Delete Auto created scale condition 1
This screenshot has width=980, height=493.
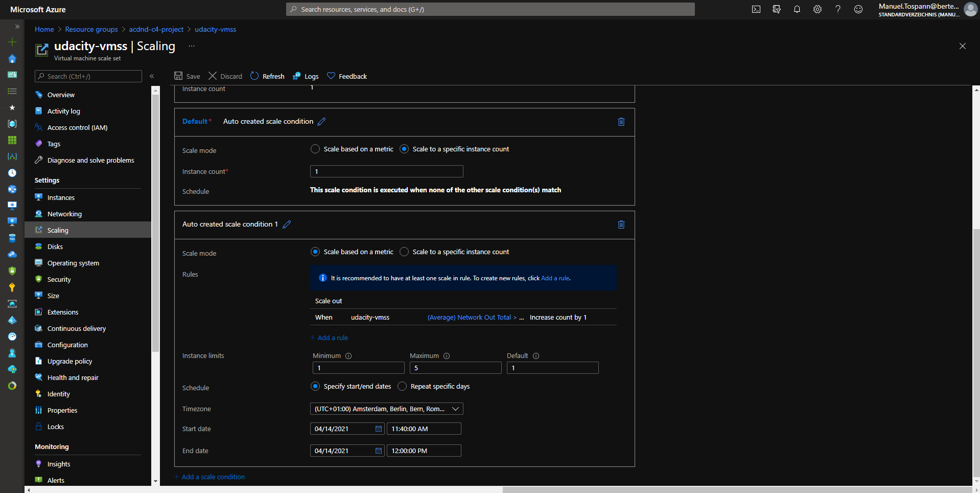621,225
